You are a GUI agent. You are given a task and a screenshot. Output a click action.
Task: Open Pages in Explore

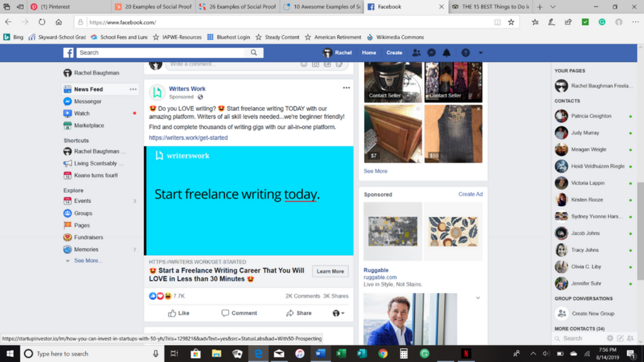coord(82,226)
